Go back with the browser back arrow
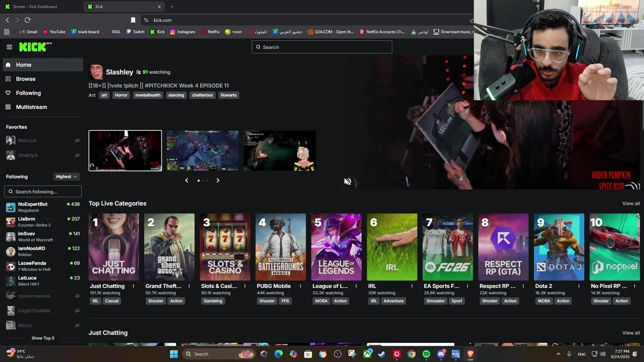This screenshot has height=362, width=644. (x=7, y=20)
